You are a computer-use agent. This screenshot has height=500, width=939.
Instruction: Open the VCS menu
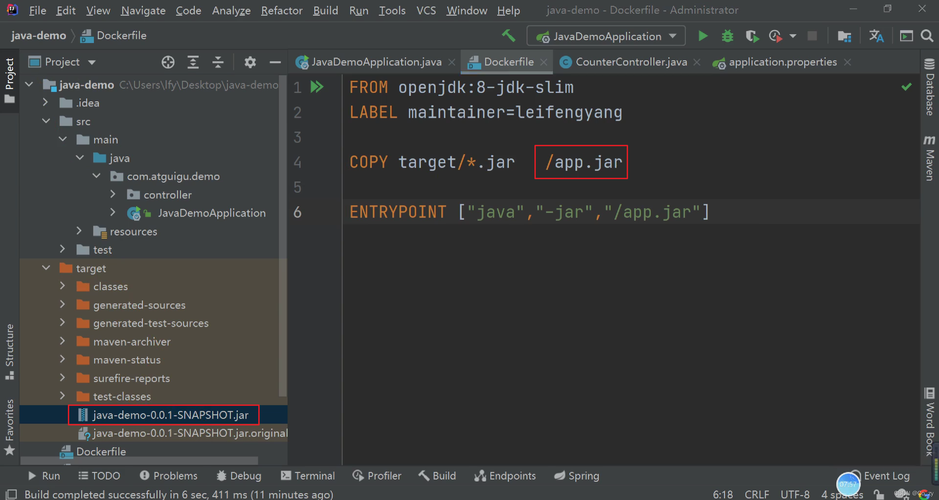click(x=426, y=10)
